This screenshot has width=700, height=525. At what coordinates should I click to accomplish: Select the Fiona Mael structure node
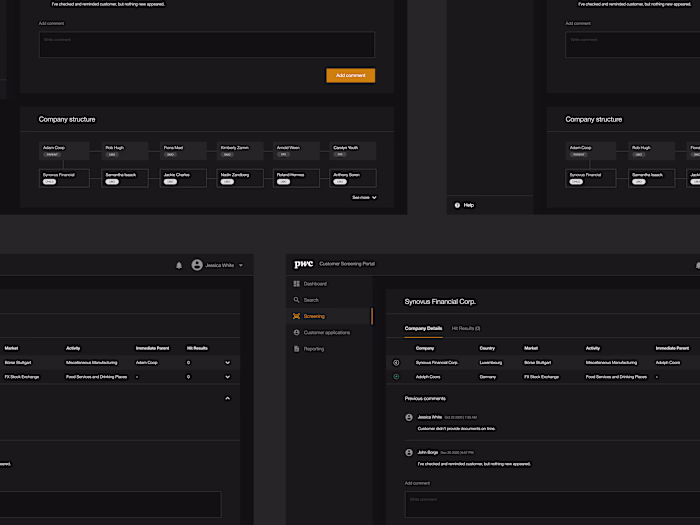(183, 151)
